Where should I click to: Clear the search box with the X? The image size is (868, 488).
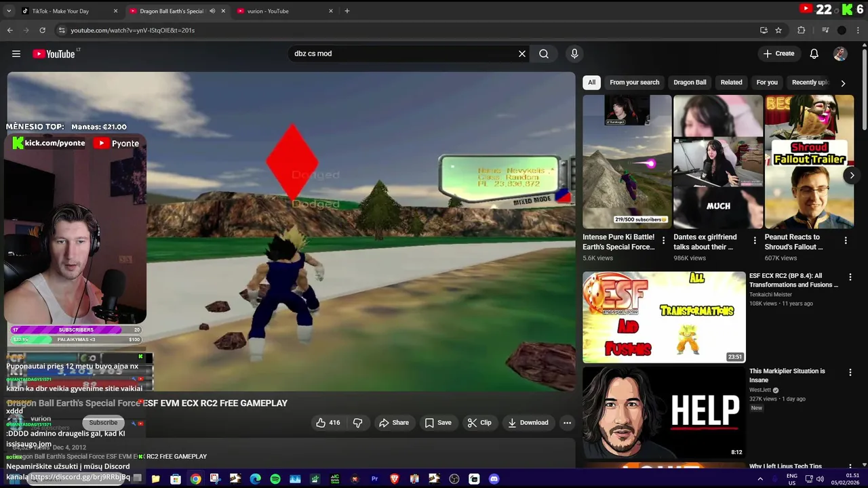click(x=522, y=54)
